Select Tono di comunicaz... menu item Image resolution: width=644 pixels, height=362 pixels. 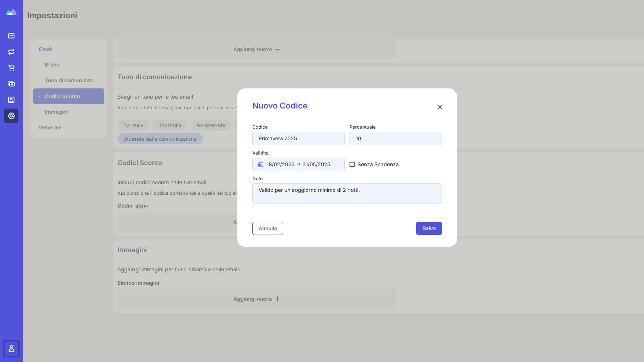[x=71, y=80]
